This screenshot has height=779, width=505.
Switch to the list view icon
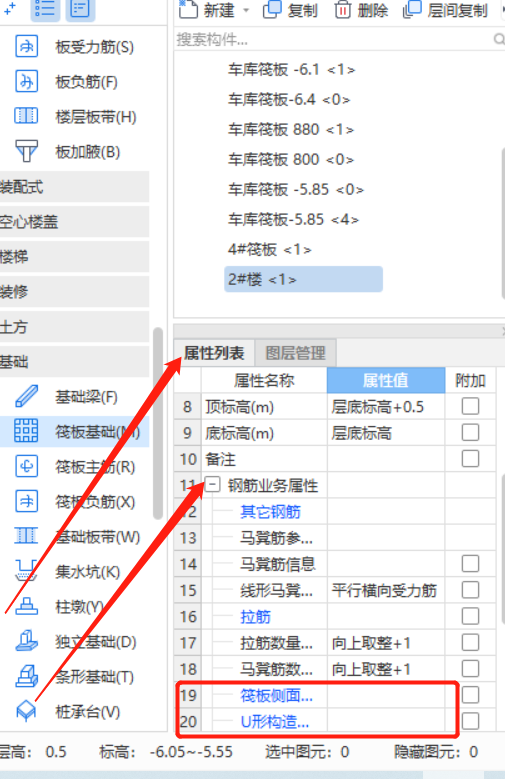pos(45,8)
